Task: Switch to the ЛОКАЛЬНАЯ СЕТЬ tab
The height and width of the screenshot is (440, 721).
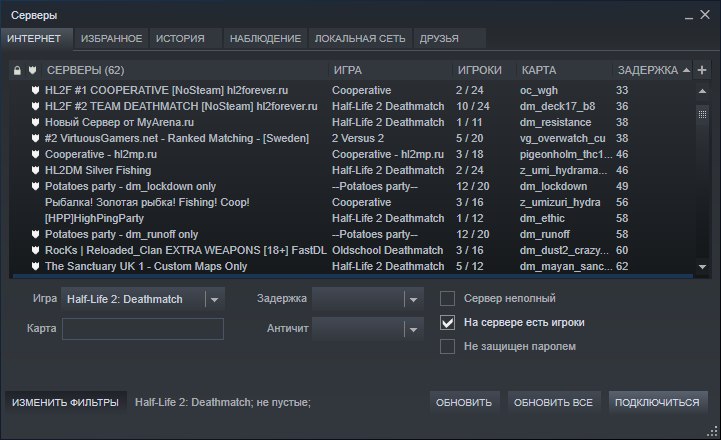Action: click(360, 39)
